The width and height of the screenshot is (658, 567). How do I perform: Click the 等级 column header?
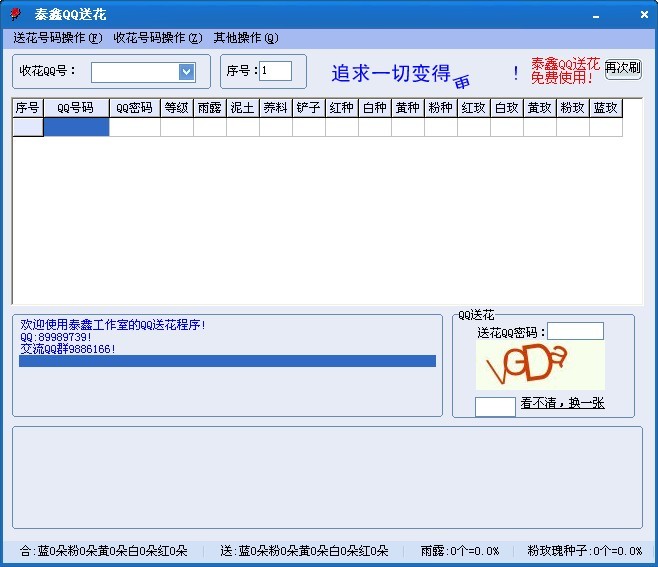coord(177,108)
